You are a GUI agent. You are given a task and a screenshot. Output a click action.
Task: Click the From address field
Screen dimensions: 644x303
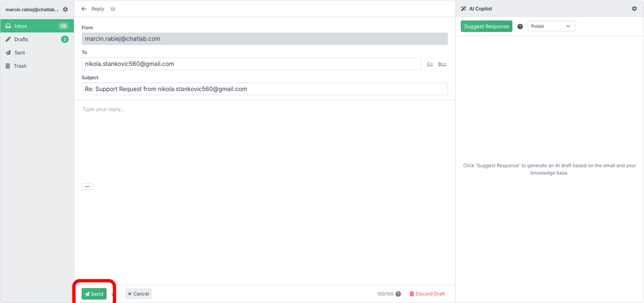tap(265, 39)
